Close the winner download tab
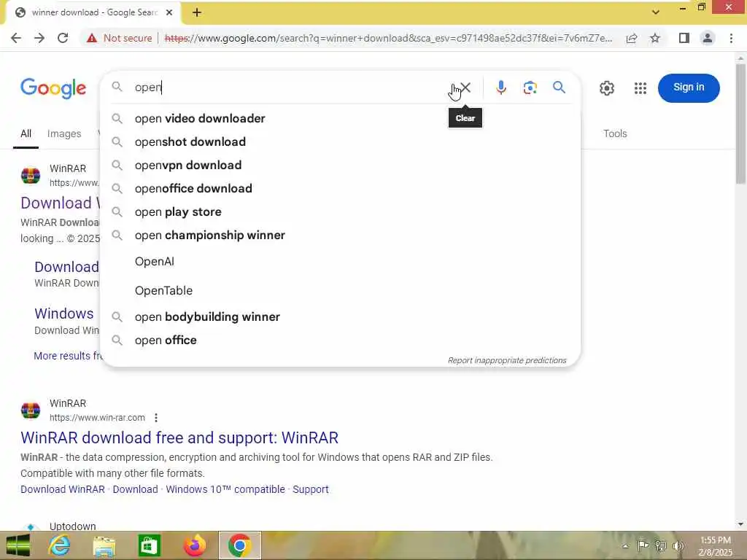This screenshot has height=560, width=747. pos(169,12)
